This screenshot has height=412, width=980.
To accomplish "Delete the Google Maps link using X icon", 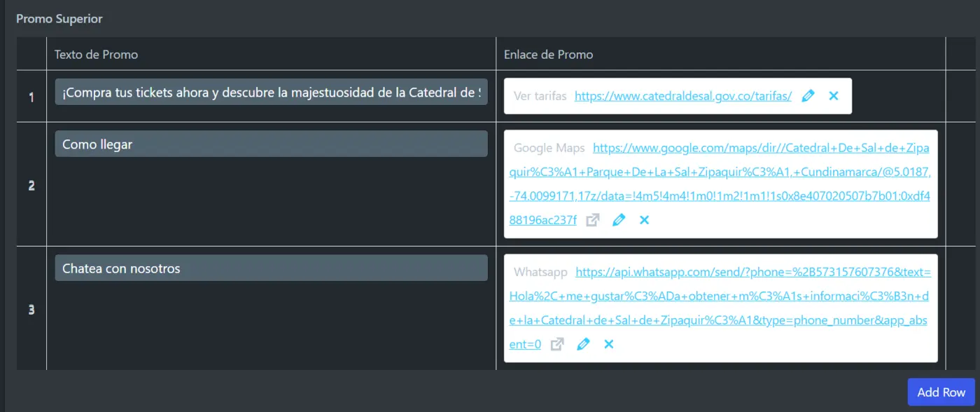I will pos(644,220).
